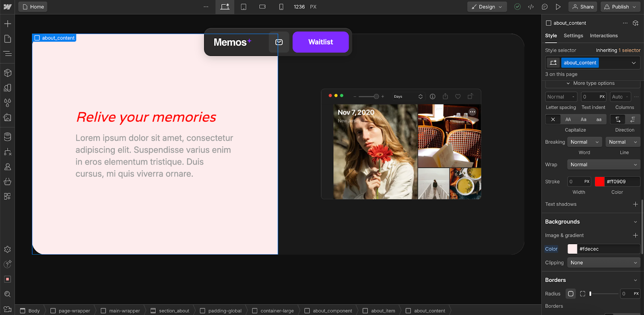Screen dimensions: 644x315
Task: Select the tablet breakpoint view
Action: pyautogui.click(x=244, y=7)
